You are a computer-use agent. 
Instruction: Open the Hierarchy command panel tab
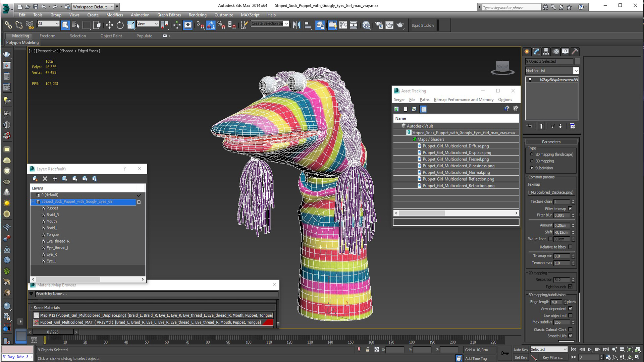click(546, 52)
